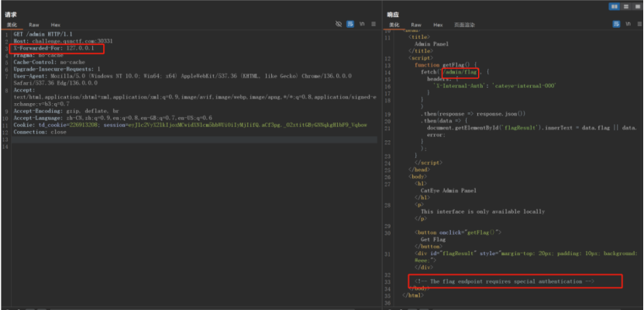This screenshot has height=310, width=644.
Task: Toggle \n newline display in request panel
Action: (x=362, y=24)
